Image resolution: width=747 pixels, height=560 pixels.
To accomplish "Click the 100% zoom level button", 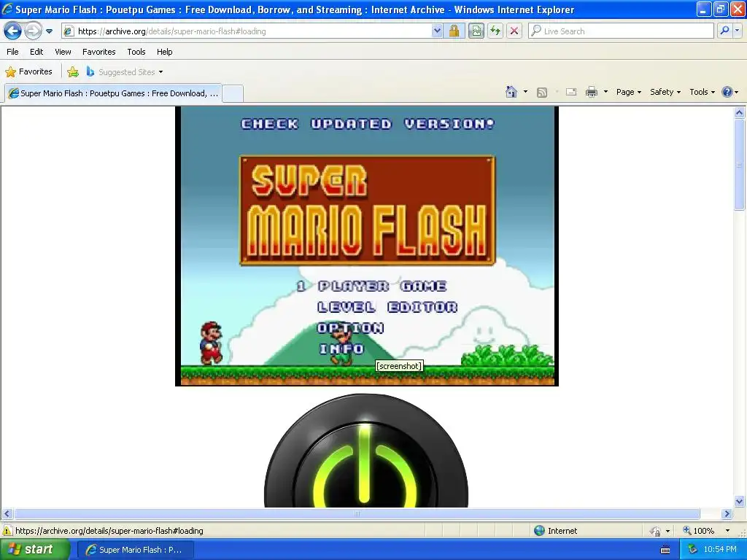I will pos(698,531).
